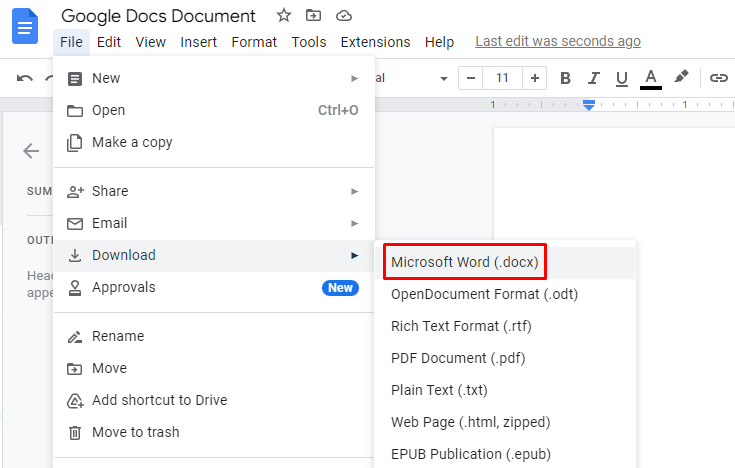Click the move-to-folder icon beside title
The height and width of the screenshot is (468, 735).
click(x=313, y=15)
